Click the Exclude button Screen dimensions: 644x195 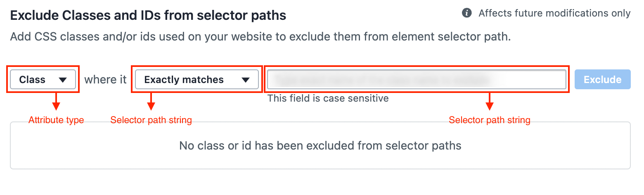pos(603,80)
